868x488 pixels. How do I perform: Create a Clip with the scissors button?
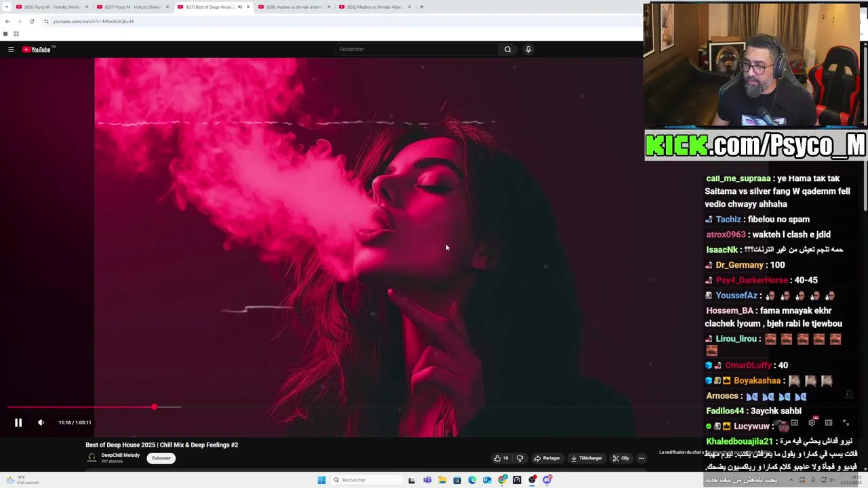[621, 458]
